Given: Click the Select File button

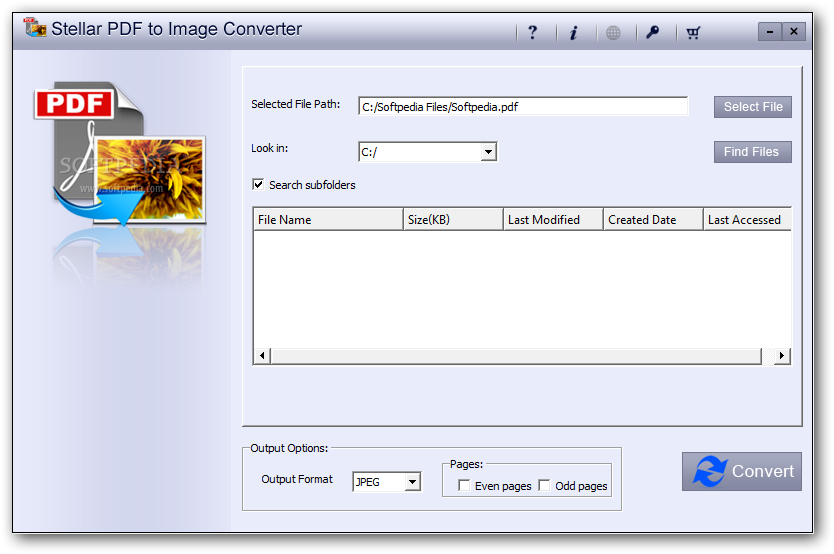Looking at the screenshot, I should coord(753,107).
